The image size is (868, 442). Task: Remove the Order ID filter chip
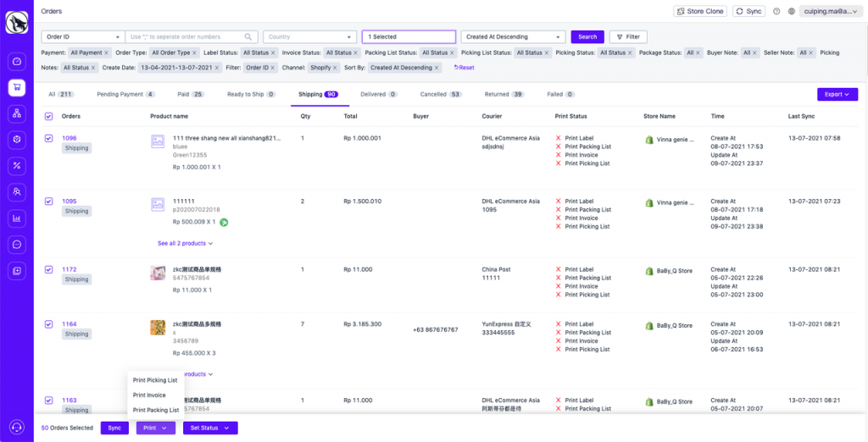coord(273,68)
